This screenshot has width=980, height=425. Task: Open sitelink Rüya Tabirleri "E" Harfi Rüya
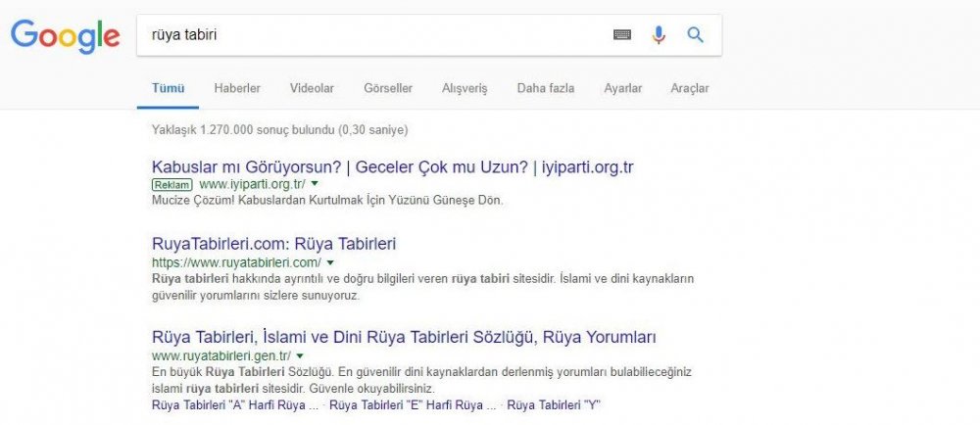tap(414, 405)
